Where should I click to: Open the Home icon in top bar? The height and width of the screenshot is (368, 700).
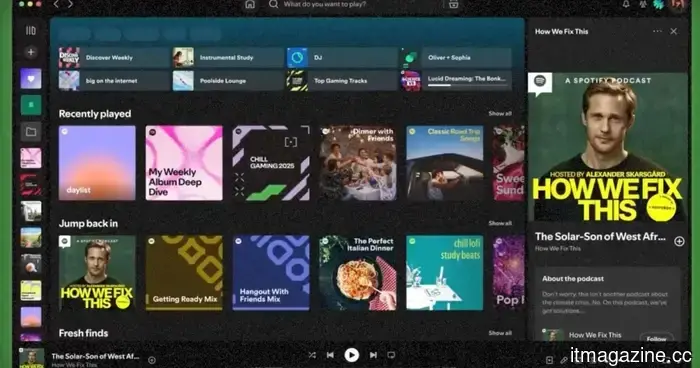coord(250,4)
